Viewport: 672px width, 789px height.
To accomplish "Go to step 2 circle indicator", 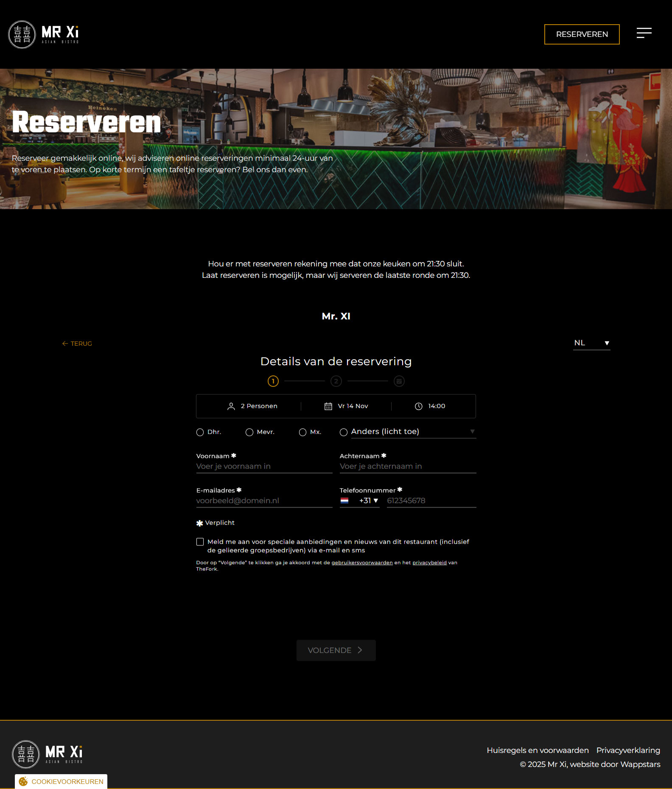I will tap(336, 381).
